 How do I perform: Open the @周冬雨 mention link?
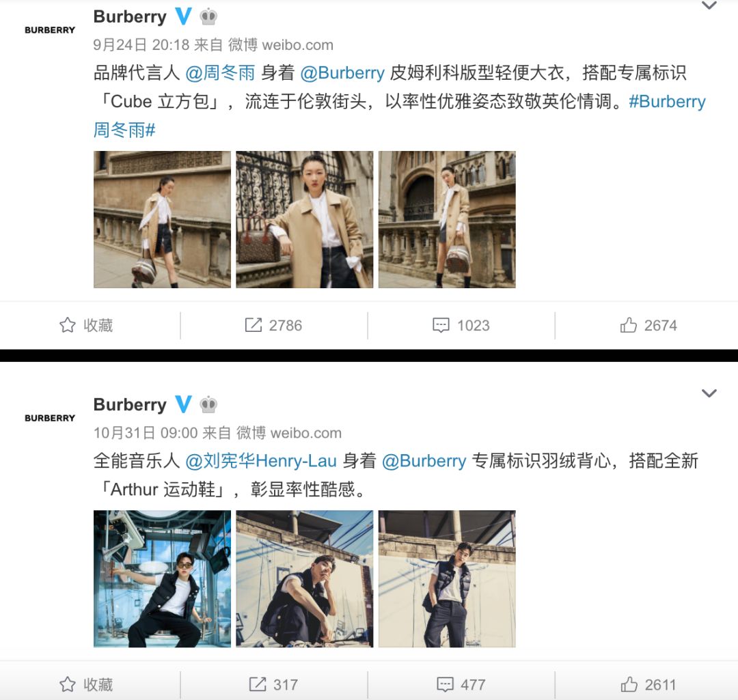(220, 73)
